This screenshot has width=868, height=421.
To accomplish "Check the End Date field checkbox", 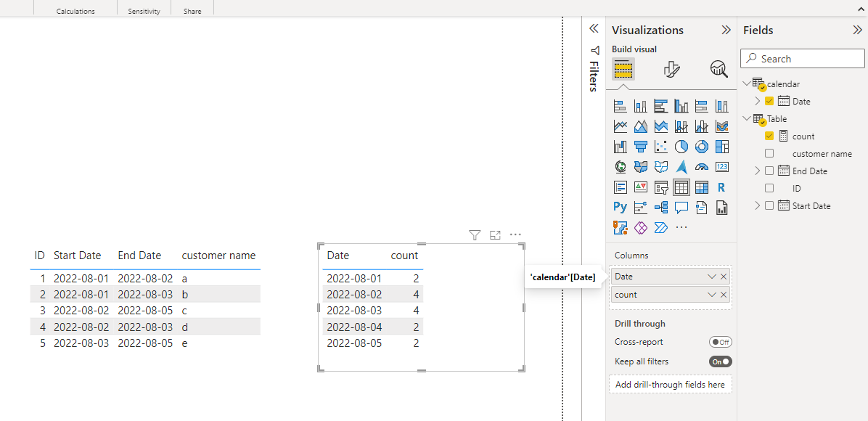I will pos(769,171).
